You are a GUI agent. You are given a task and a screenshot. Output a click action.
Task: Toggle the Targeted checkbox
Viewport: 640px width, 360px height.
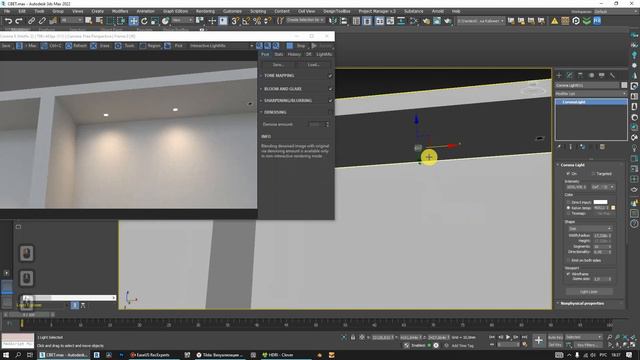[x=593, y=174]
